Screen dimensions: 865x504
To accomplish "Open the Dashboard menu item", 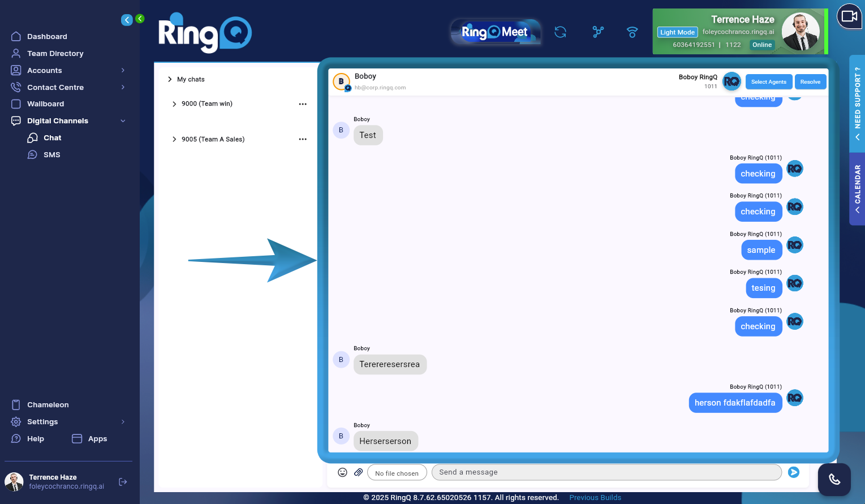I will click(x=47, y=36).
